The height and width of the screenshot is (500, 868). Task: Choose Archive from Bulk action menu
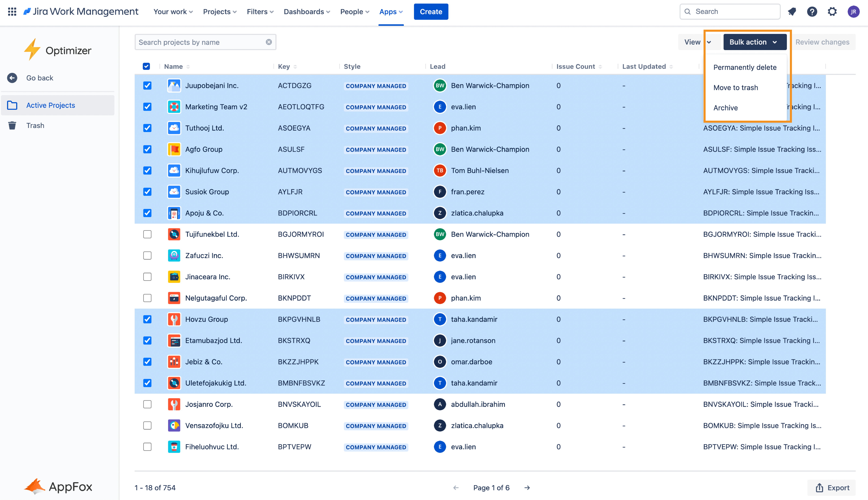click(725, 108)
